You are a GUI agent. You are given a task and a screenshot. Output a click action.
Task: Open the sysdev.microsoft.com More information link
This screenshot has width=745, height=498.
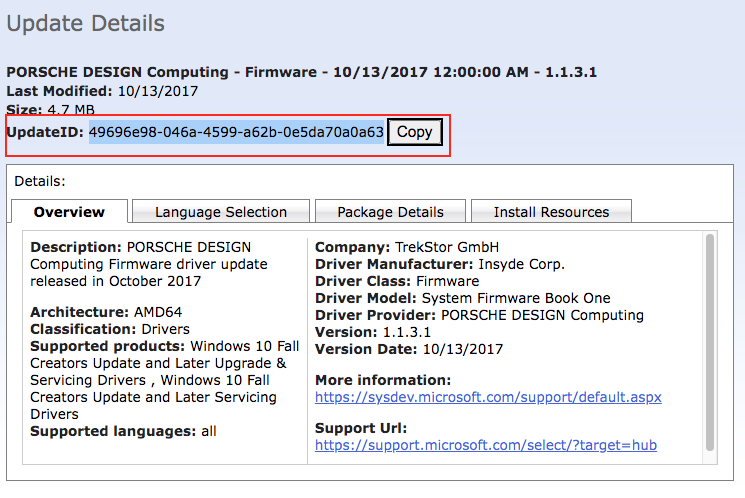coord(488,397)
